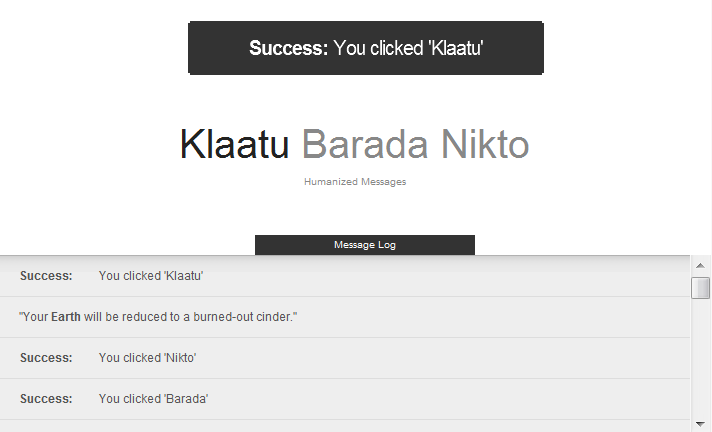Click the 'Klaatu' heading word

(234, 145)
